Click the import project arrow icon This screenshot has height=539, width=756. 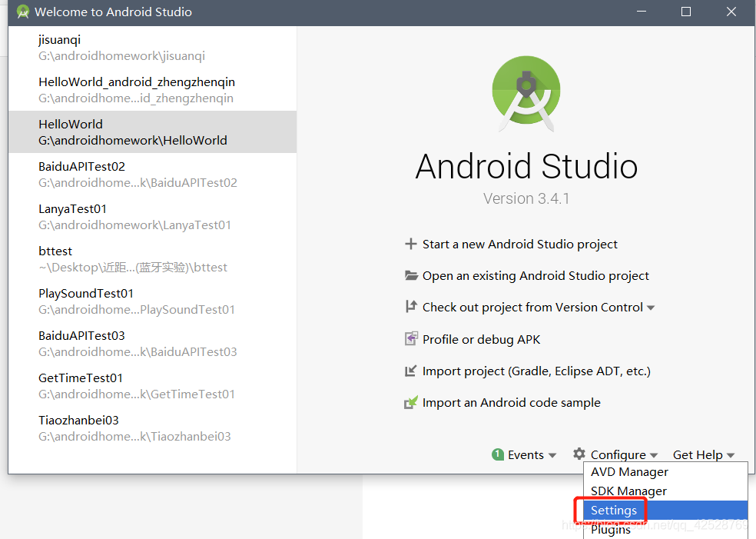click(x=411, y=371)
